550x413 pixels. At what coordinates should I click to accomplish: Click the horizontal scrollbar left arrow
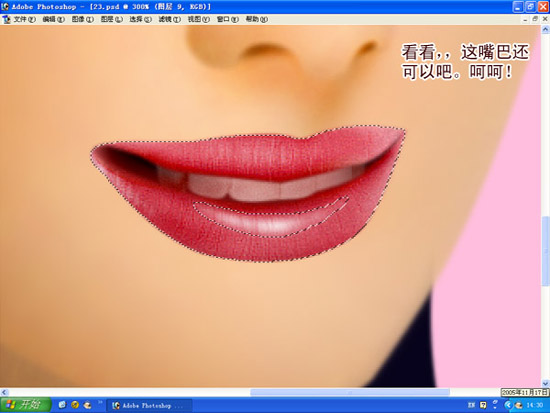click(x=4, y=392)
